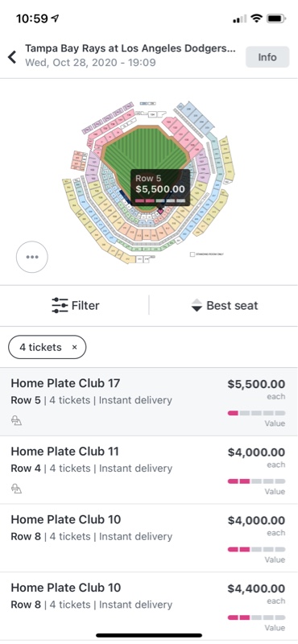
Task: Tap the location arrow in status bar
Action: click(x=55, y=18)
